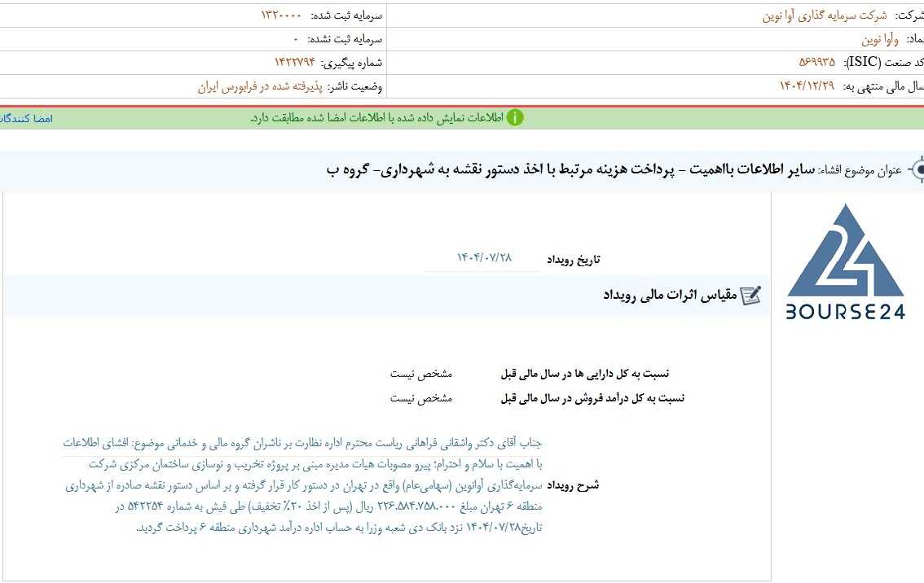Viewport: 924px width, 583px height.
Task: Click the symbol name وآوا نوین
Action: (880, 39)
